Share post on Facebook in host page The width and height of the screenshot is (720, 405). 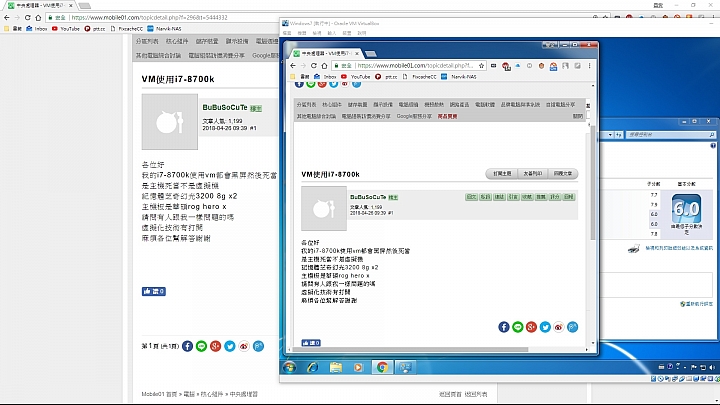187,346
